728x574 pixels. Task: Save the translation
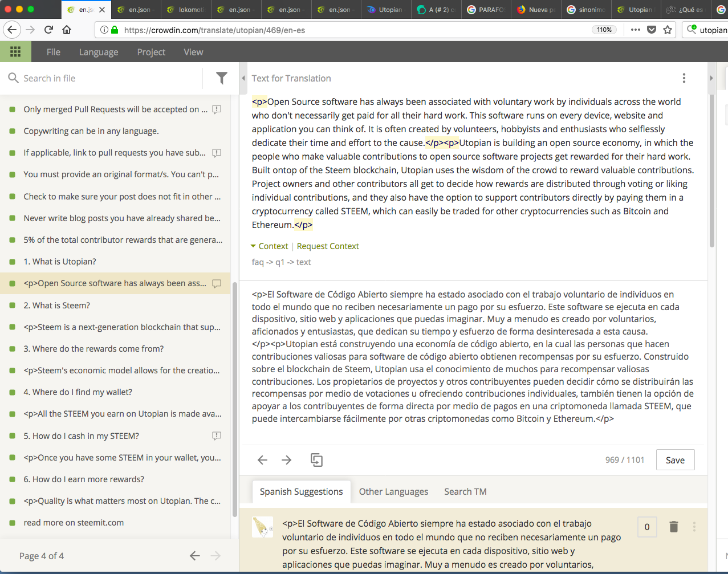click(675, 460)
